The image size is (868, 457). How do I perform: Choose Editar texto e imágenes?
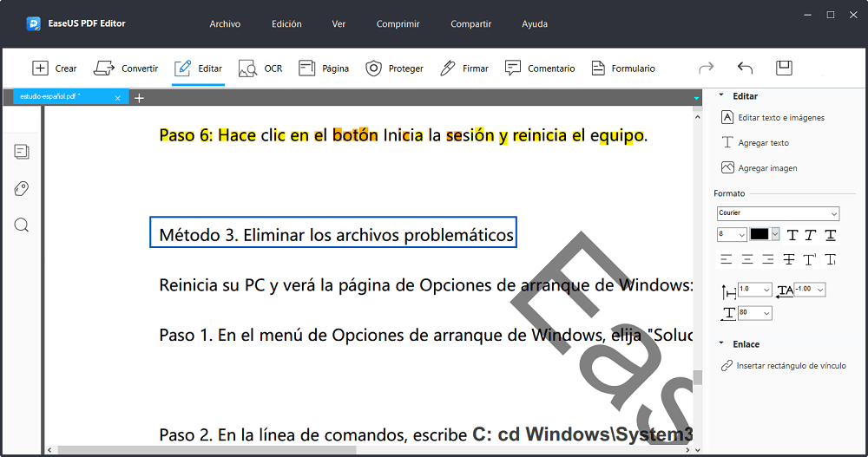pos(773,117)
